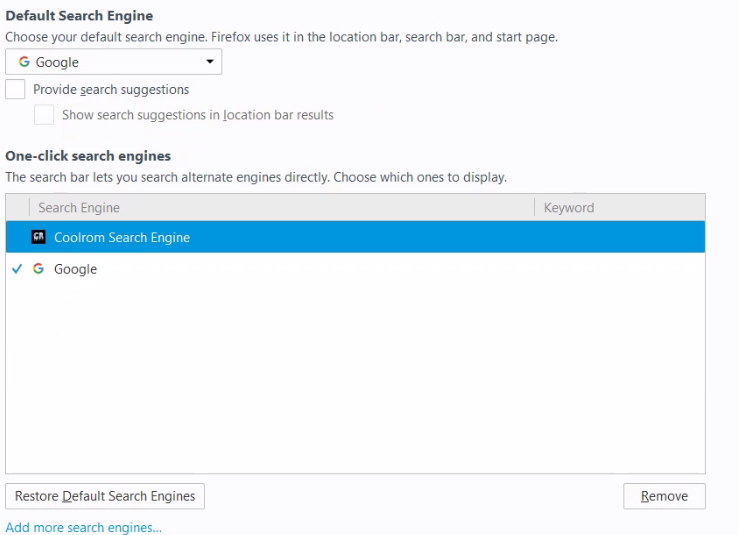Viewport: 739px width, 535px height.
Task: Click Restore Default Search Engines button
Action: tap(105, 496)
